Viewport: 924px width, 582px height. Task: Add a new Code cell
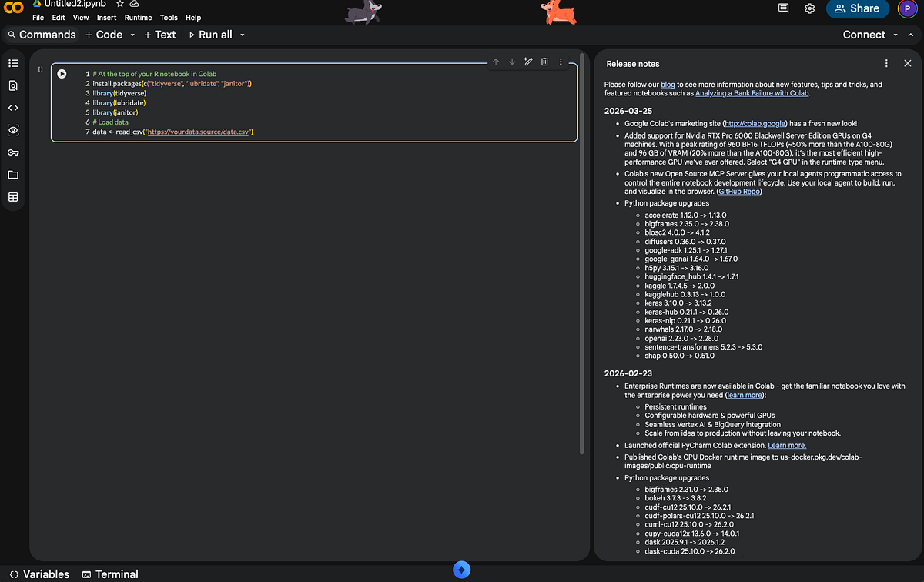[104, 35]
